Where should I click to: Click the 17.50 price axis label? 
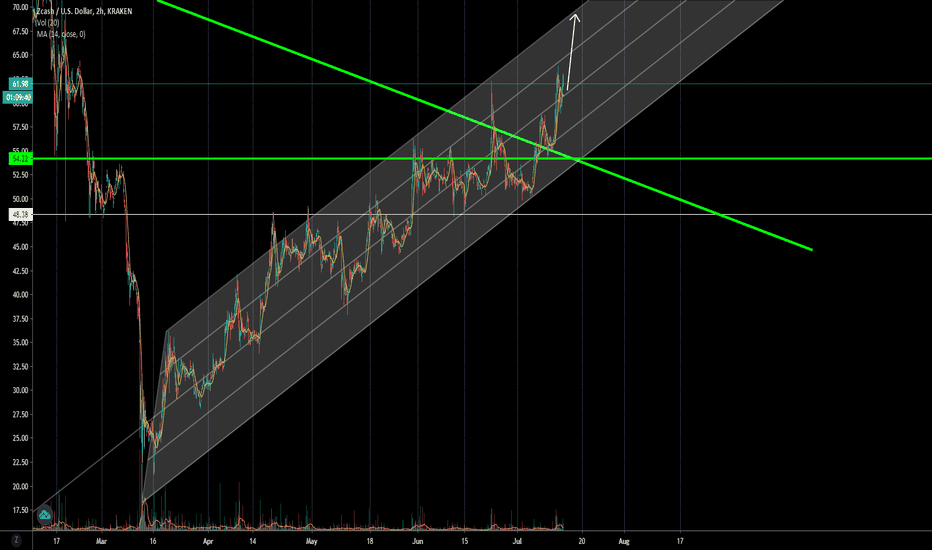click(21, 510)
